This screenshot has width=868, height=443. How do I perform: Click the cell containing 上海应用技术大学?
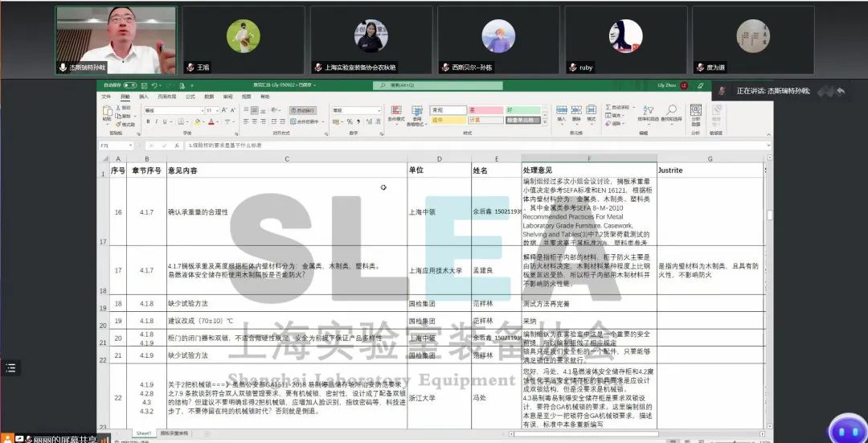tap(439, 270)
